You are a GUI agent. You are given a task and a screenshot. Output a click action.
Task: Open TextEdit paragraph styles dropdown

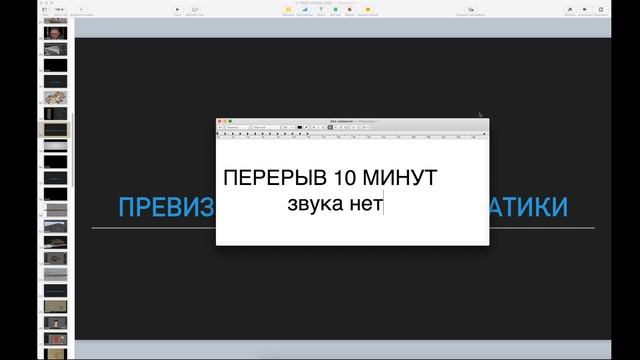click(x=220, y=127)
